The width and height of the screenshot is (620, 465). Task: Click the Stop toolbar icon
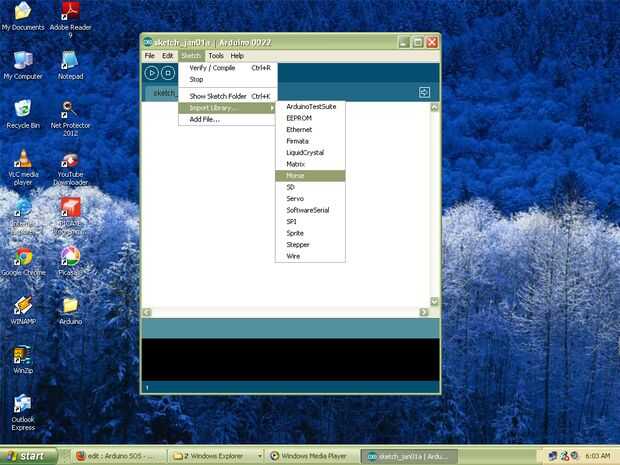[168, 73]
